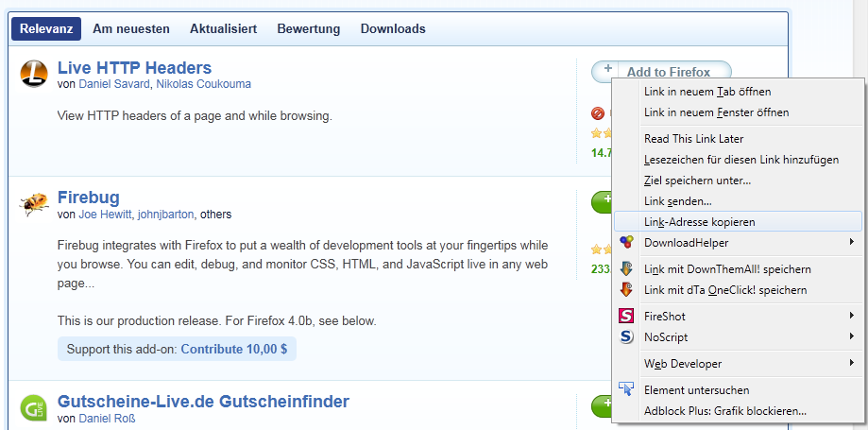This screenshot has width=868, height=430.
Task: Expand the Web Developer submenu arrow
Action: pos(852,363)
